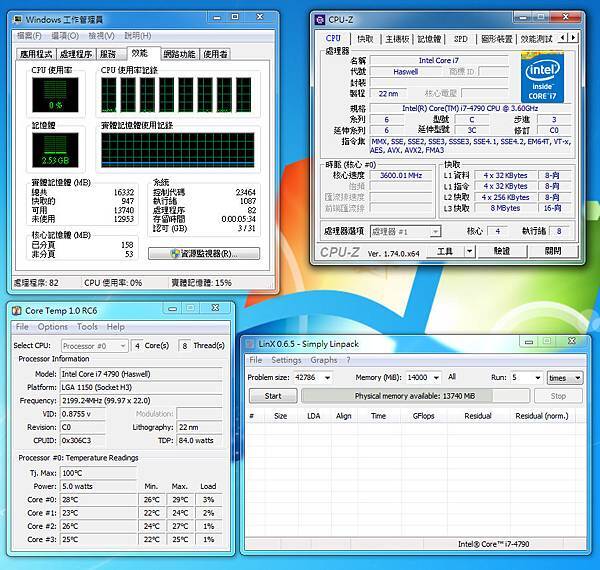Switch to 主機板 tab in CPU-Z
Viewport: 600px width, 570px height.
[x=397, y=39]
